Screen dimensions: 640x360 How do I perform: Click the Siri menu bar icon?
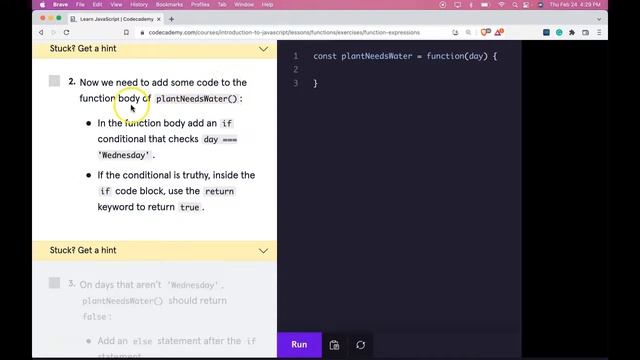click(540, 4)
